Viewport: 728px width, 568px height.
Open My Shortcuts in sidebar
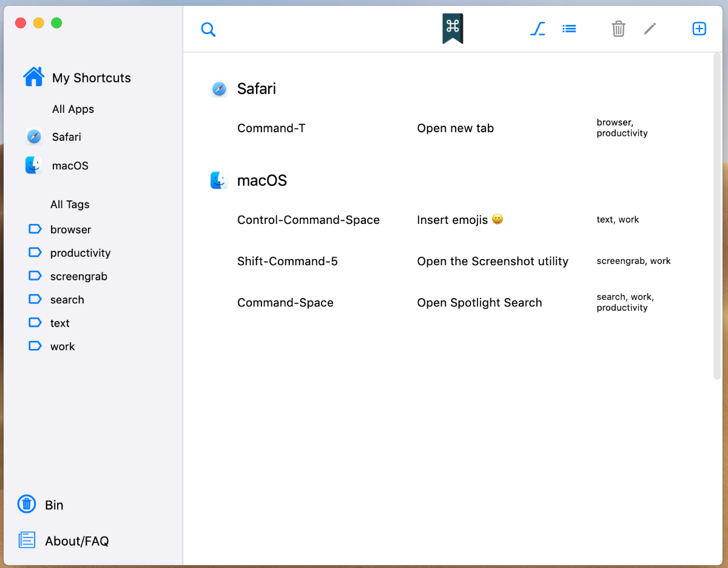click(x=92, y=78)
